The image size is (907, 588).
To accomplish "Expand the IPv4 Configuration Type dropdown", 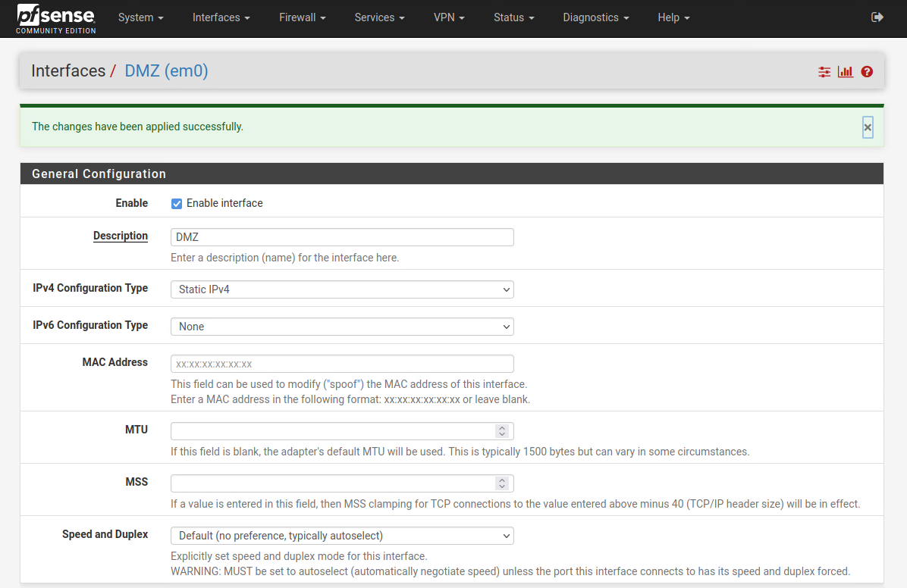I will coord(342,289).
